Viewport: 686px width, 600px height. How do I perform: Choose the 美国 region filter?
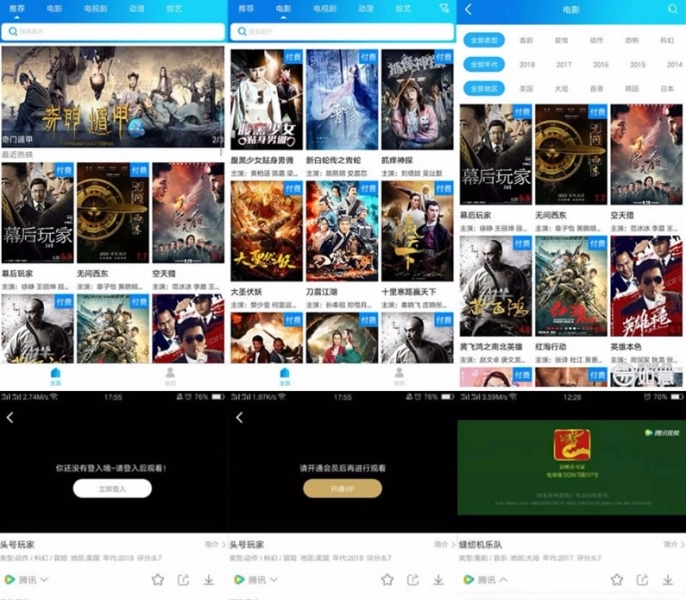(x=526, y=88)
